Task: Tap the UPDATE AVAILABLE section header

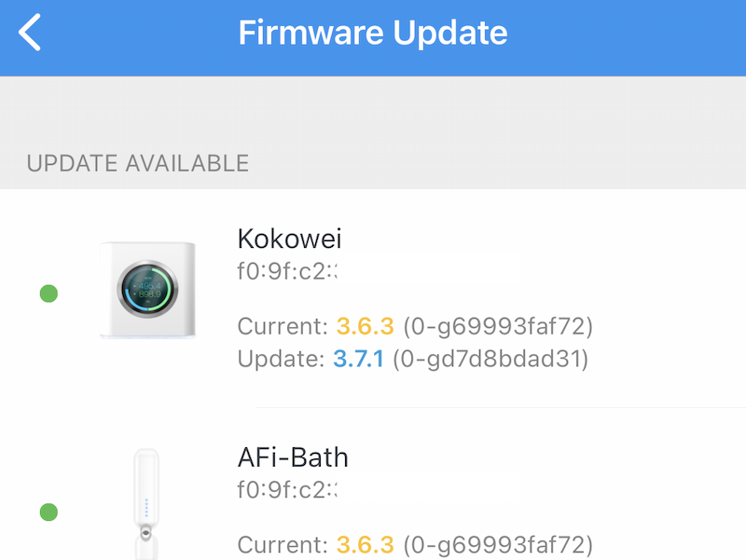Action: tap(138, 164)
